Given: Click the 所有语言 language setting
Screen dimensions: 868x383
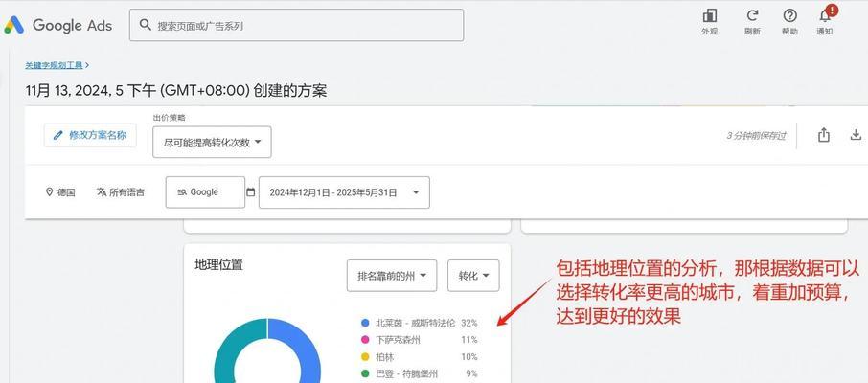Looking at the screenshot, I should [x=121, y=192].
